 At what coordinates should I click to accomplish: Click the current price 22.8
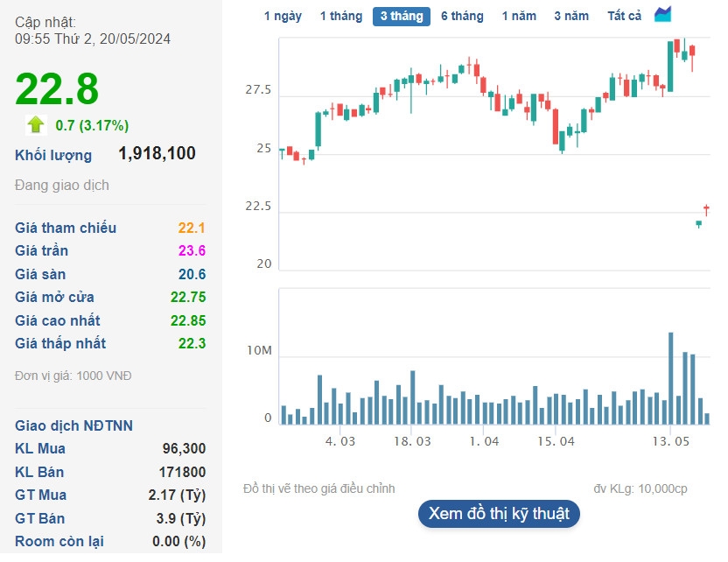[57, 88]
